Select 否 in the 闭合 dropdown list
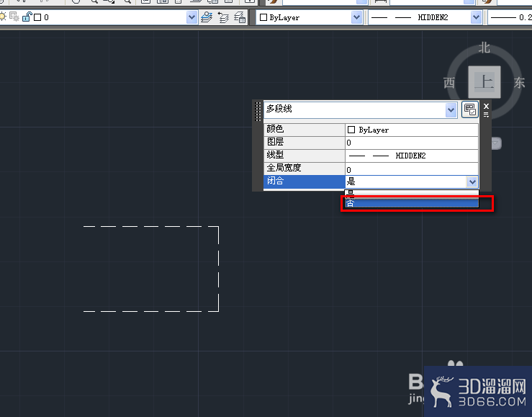This screenshot has height=417, width=532. (x=412, y=203)
